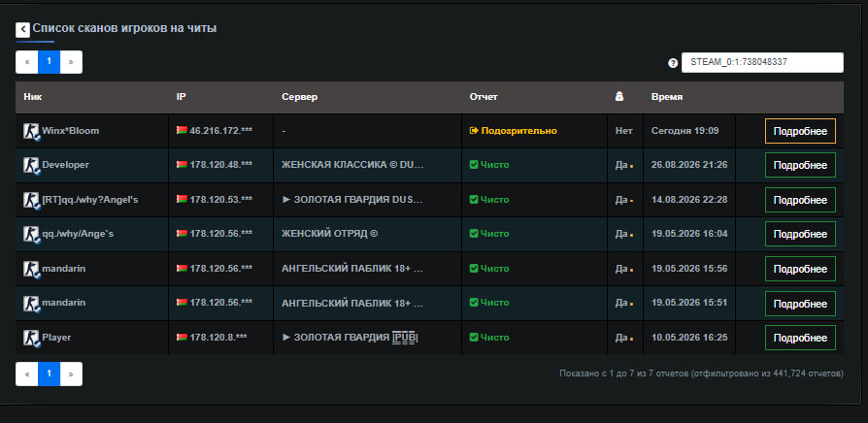868x423 pixels.
Task: Click the time Сегодня 19:09
Action: [684, 131]
